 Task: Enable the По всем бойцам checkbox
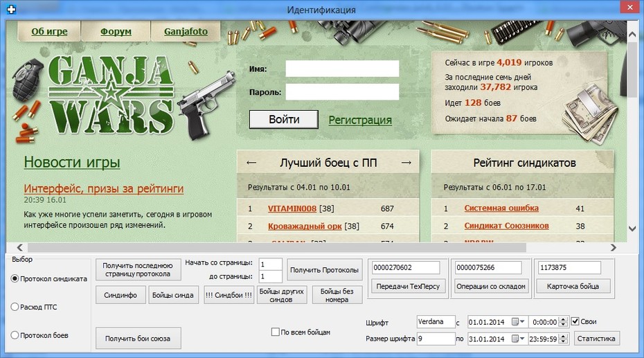275,332
